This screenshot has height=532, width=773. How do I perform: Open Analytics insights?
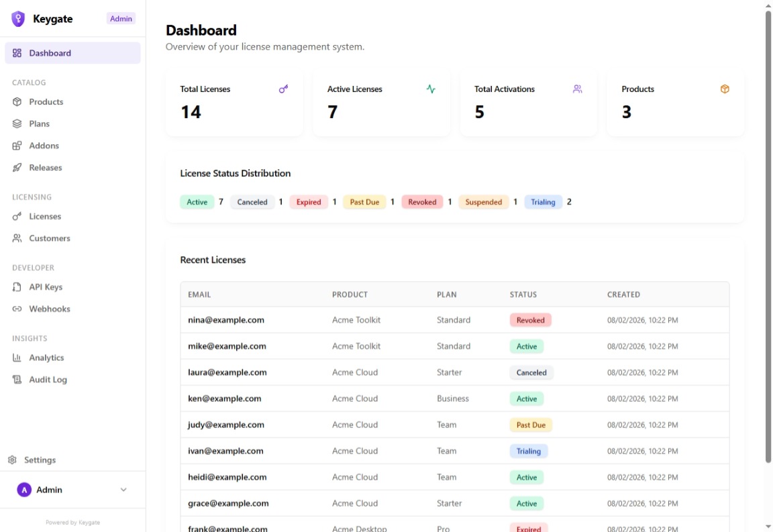[x=72, y=358]
